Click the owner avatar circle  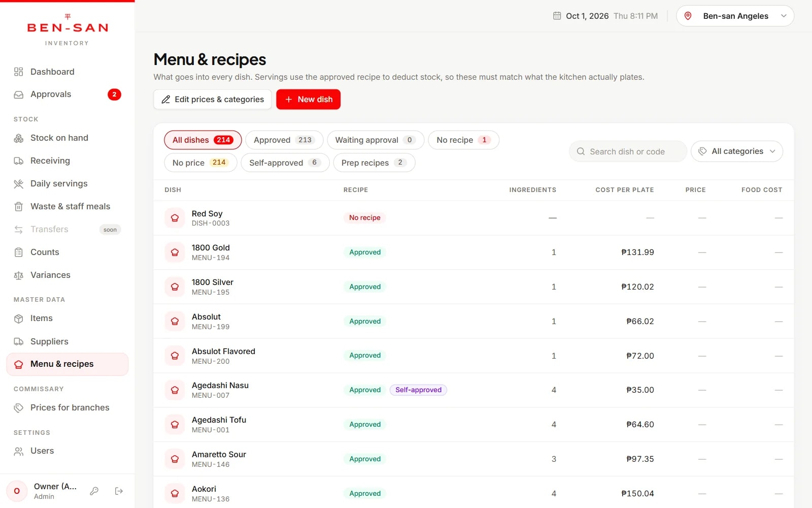coord(17,491)
